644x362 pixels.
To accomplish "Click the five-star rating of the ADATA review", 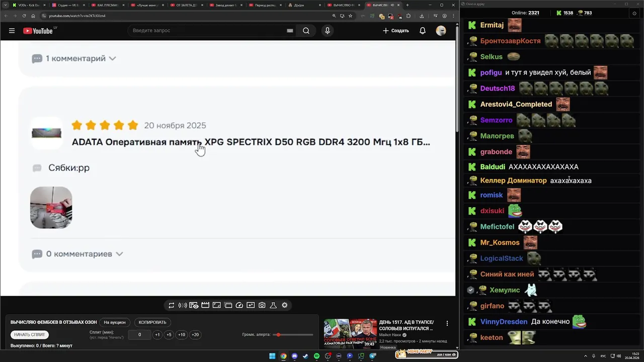I will (105, 125).
